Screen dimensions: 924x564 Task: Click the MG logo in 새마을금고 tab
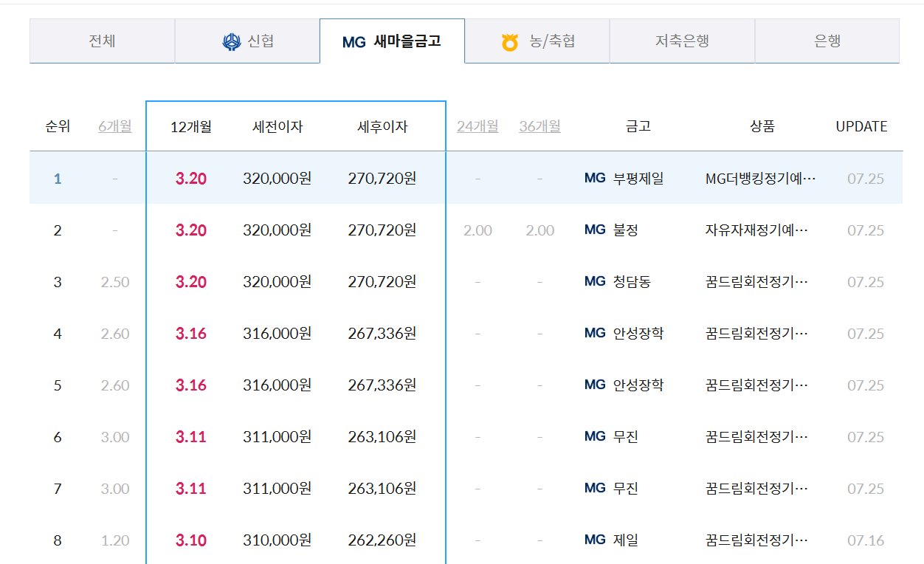(x=354, y=42)
